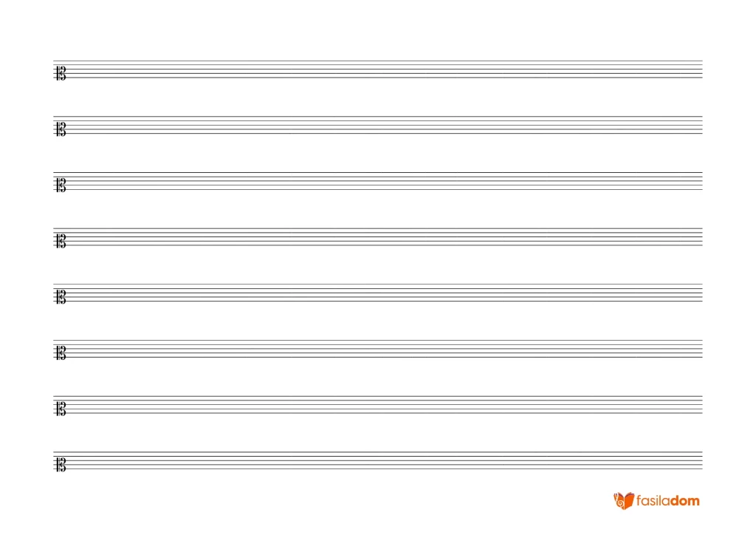Click the alto clef on the sixth staff

pyautogui.click(x=61, y=353)
